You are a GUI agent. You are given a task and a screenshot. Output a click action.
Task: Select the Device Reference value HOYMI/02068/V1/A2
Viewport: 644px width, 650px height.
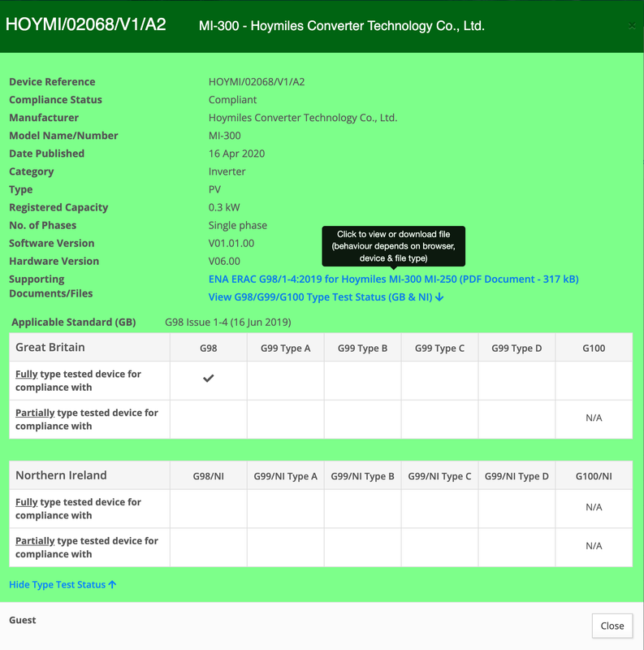coord(257,82)
